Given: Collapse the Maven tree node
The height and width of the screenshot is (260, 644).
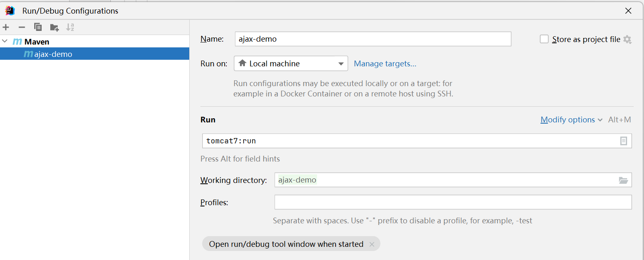Looking at the screenshot, I should tap(5, 42).
